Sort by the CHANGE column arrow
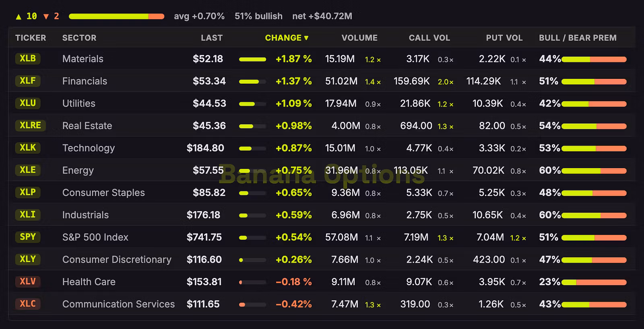 pyautogui.click(x=306, y=38)
